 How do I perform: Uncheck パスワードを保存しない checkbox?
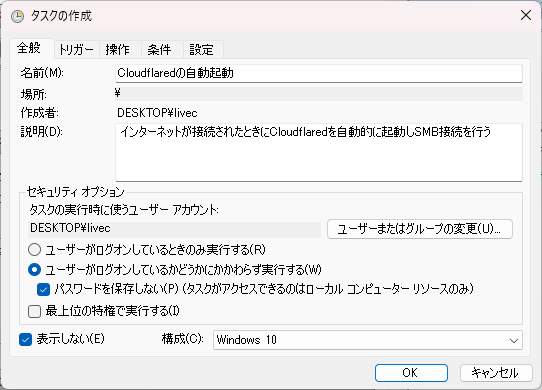pos(44,290)
